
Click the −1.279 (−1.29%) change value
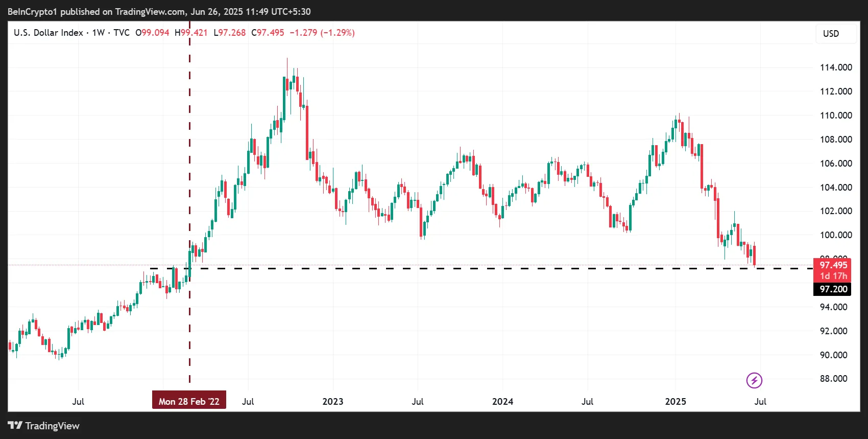tap(322, 33)
